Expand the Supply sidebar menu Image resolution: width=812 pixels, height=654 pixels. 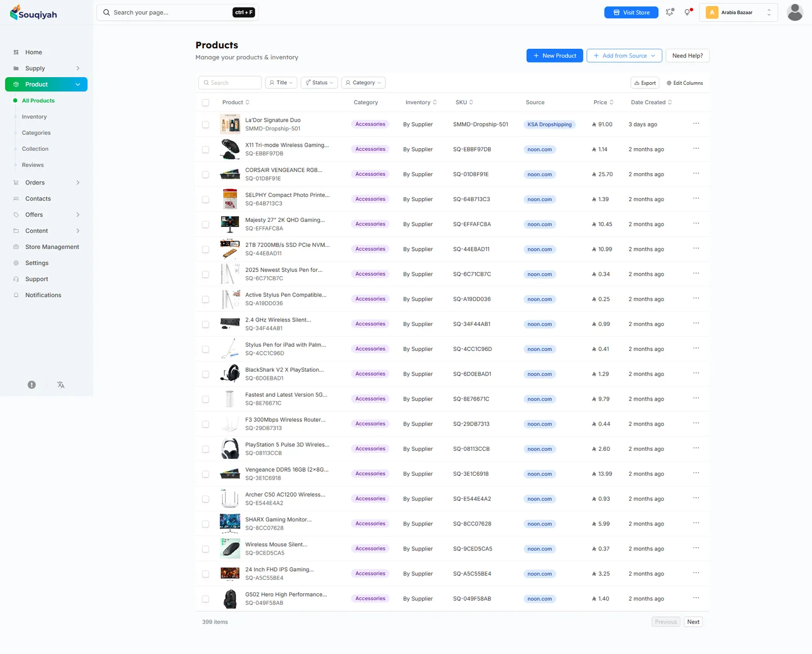pyautogui.click(x=46, y=69)
